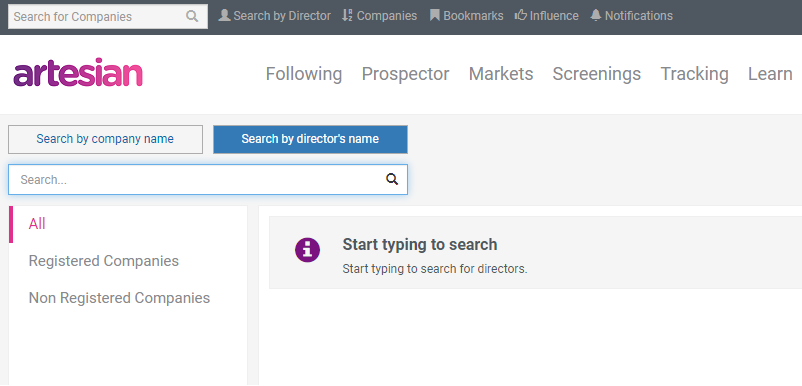The height and width of the screenshot is (386, 802).
Task: Click the magnifier icon in director search field
Action: coord(392,179)
